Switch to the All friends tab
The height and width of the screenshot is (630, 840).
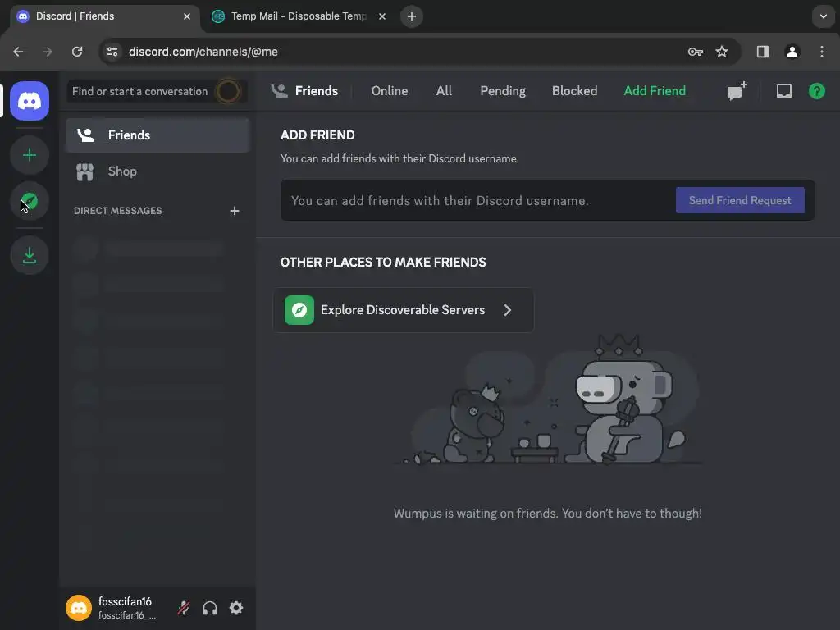tap(444, 91)
